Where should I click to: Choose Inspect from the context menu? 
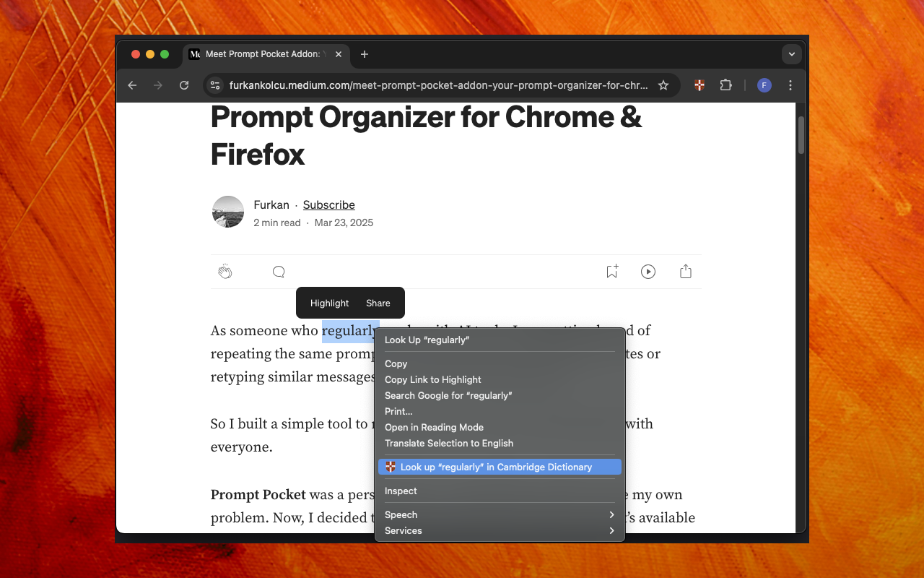[500, 491]
